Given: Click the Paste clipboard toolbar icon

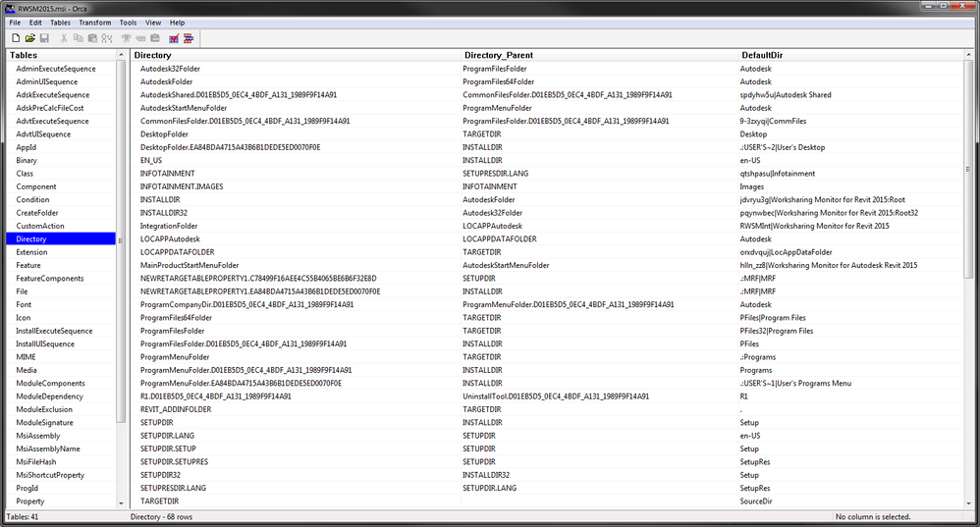Looking at the screenshot, I should click(x=92, y=38).
